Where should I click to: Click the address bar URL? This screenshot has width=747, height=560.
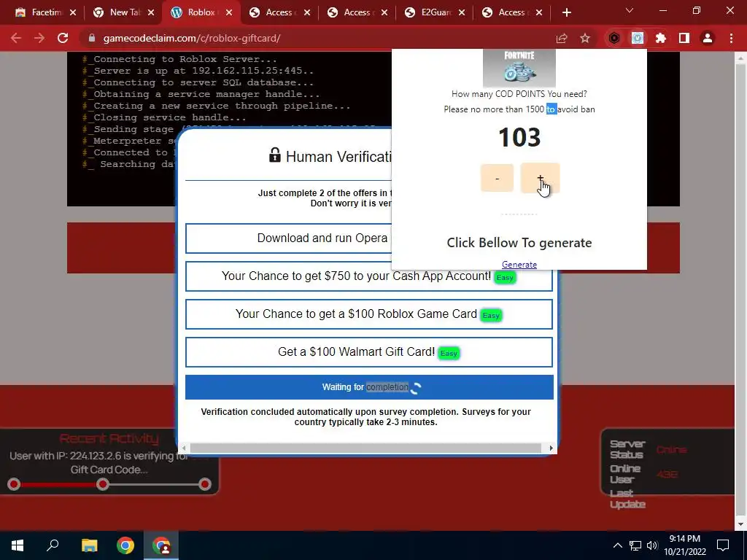pos(192,38)
